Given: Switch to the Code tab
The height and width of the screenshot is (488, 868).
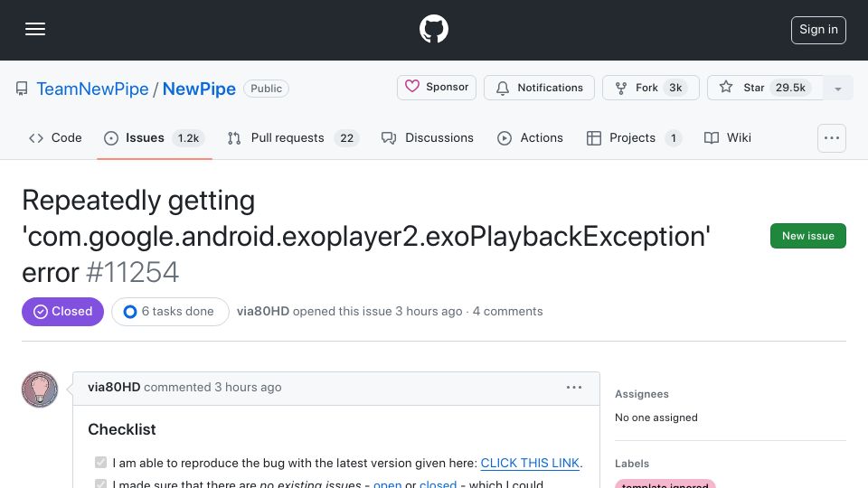Looking at the screenshot, I should tap(55, 137).
